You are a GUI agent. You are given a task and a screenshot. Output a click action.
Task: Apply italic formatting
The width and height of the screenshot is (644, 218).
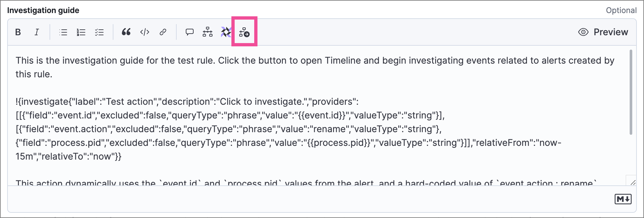click(x=37, y=32)
